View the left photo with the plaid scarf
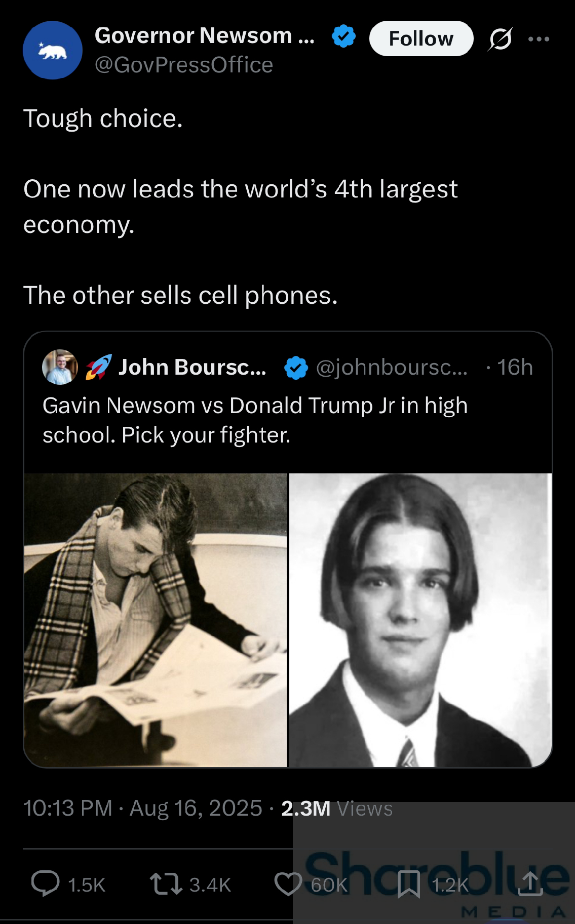The height and width of the screenshot is (924, 575). click(156, 620)
